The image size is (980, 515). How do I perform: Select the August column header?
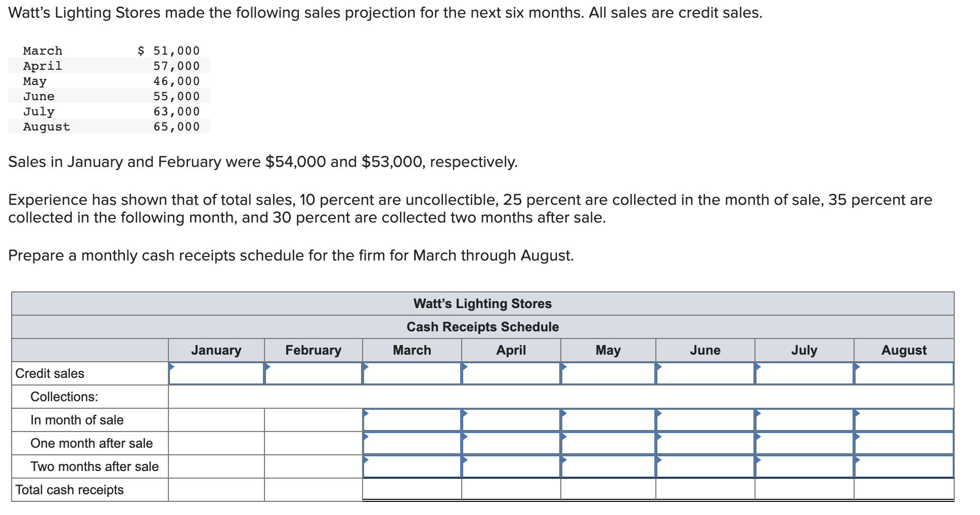(x=903, y=350)
